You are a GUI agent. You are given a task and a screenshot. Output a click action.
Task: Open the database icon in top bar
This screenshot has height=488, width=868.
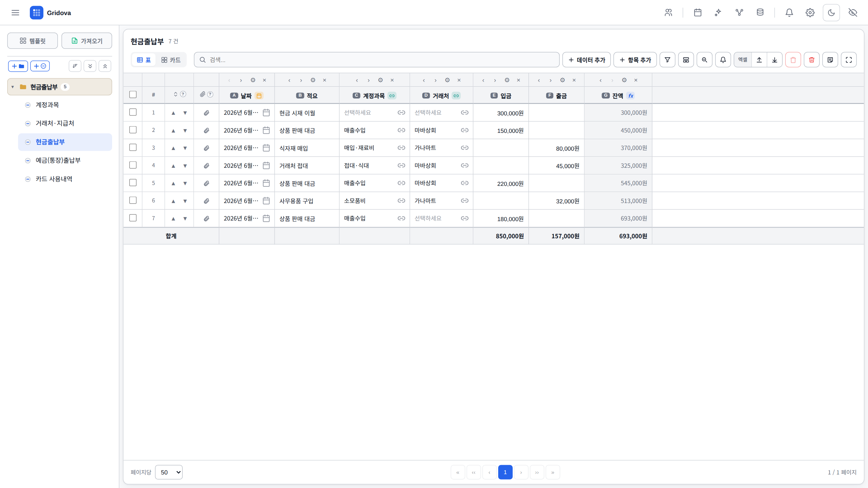tap(760, 13)
